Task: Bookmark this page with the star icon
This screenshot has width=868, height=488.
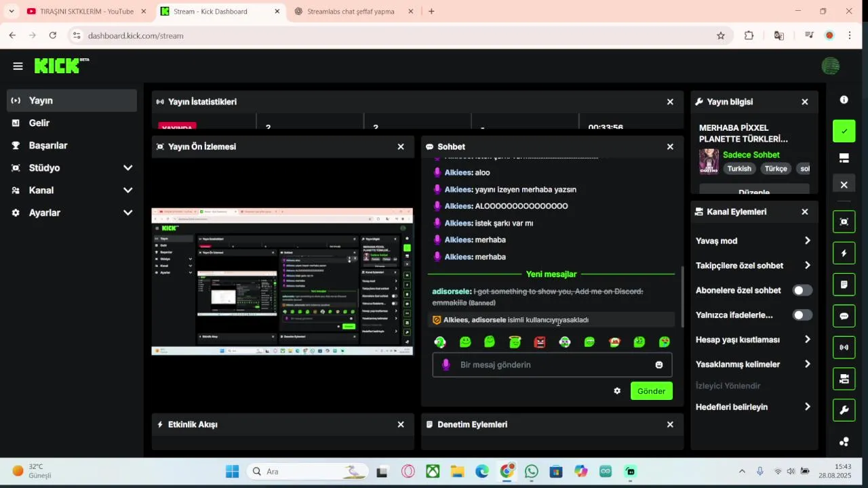Action: tap(721, 35)
